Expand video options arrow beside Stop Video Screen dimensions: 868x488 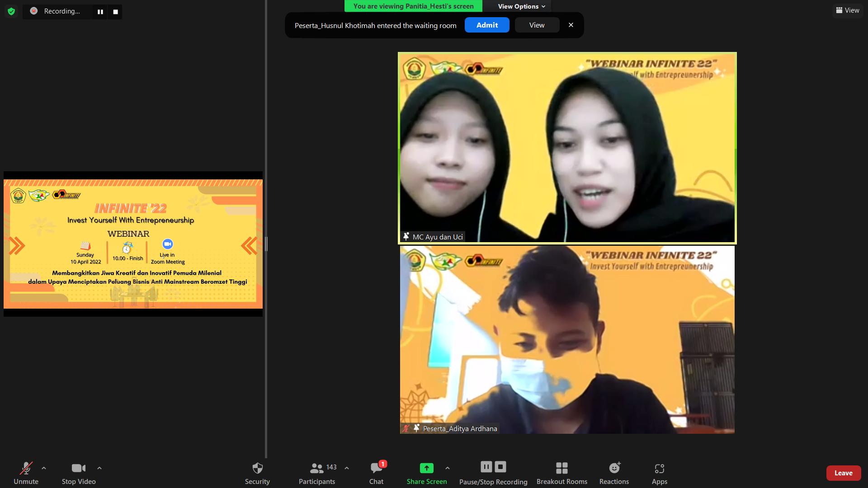99,468
